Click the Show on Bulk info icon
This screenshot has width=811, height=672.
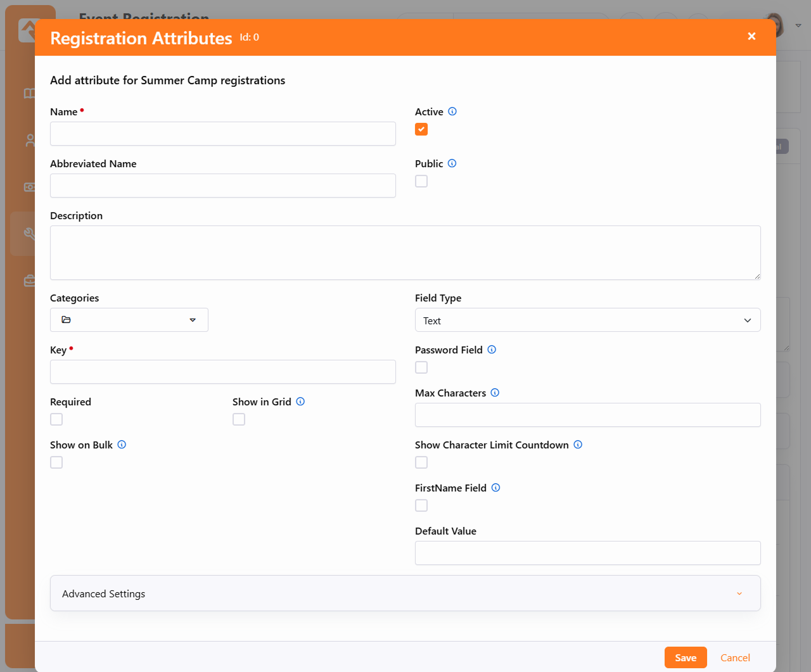coord(122,445)
